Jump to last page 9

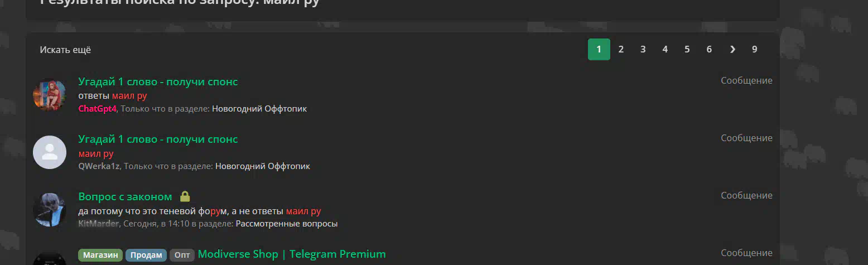(x=754, y=49)
